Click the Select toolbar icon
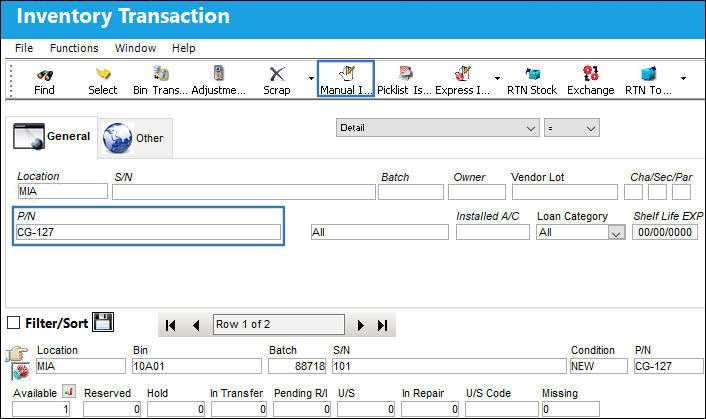Image resolution: width=706 pixels, height=419 pixels. [x=103, y=74]
